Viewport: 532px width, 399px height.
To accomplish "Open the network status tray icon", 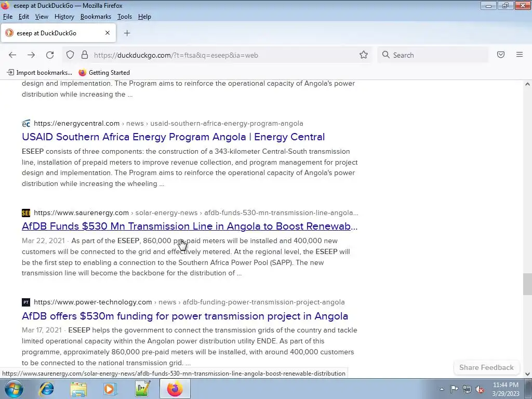I will (467, 389).
